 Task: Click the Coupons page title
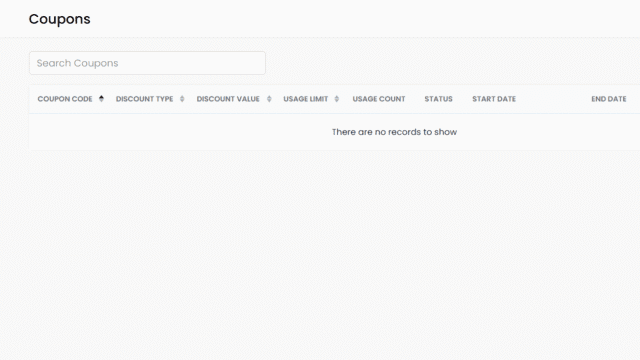tap(60, 19)
